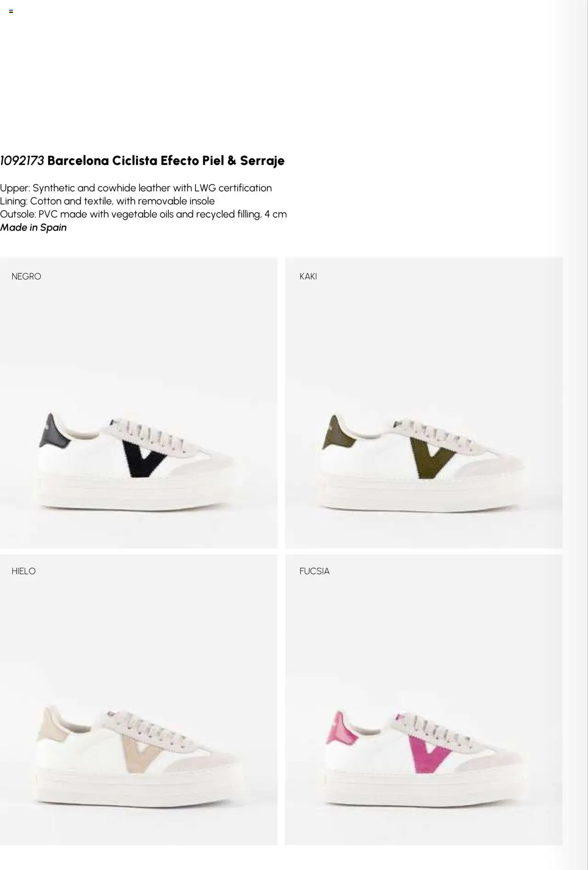
Task: Click the Barcelona Ciclista Efecto Piel & Serraje title
Action: coord(166,161)
